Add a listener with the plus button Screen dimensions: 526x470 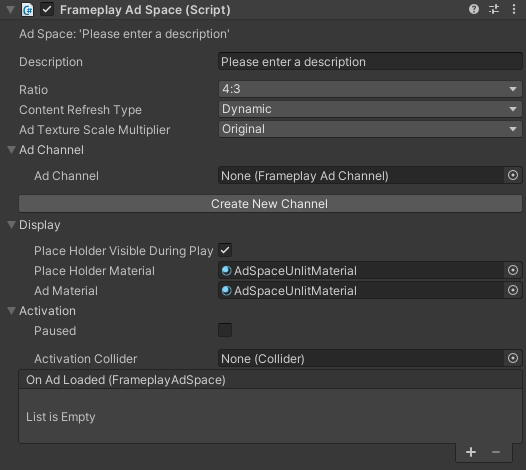(471, 452)
